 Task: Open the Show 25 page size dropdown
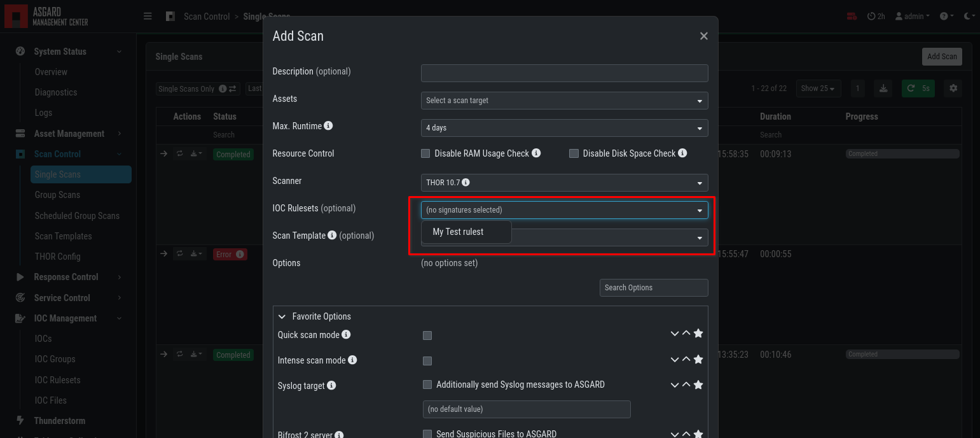(818, 88)
